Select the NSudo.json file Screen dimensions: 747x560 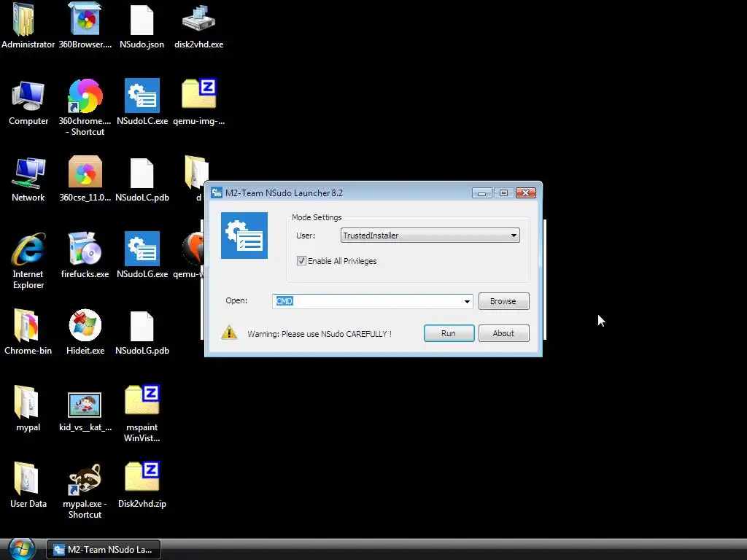point(142,20)
